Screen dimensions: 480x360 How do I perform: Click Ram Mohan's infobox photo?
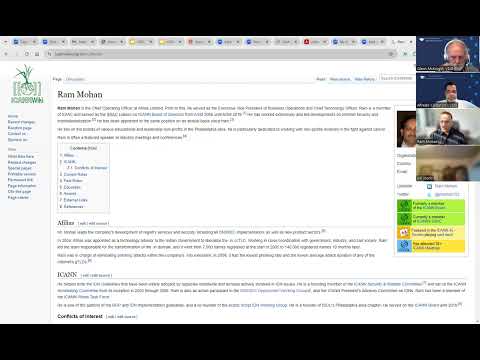406,129
